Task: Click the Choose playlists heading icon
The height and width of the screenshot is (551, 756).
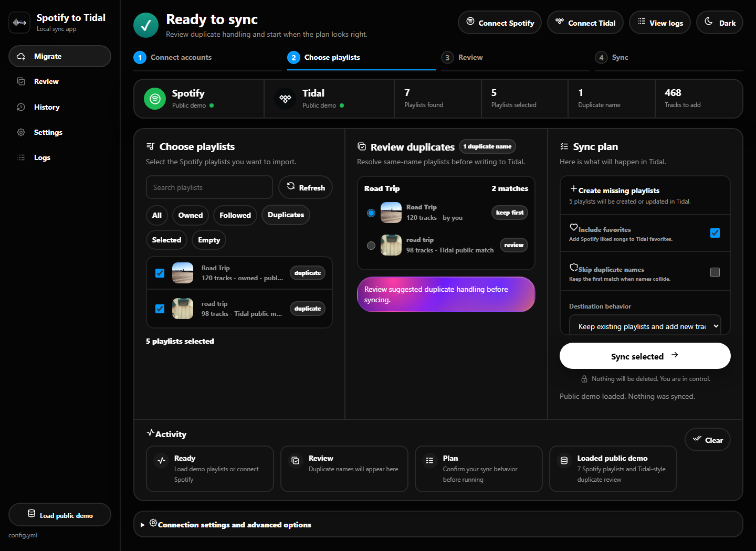Action: click(x=150, y=146)
